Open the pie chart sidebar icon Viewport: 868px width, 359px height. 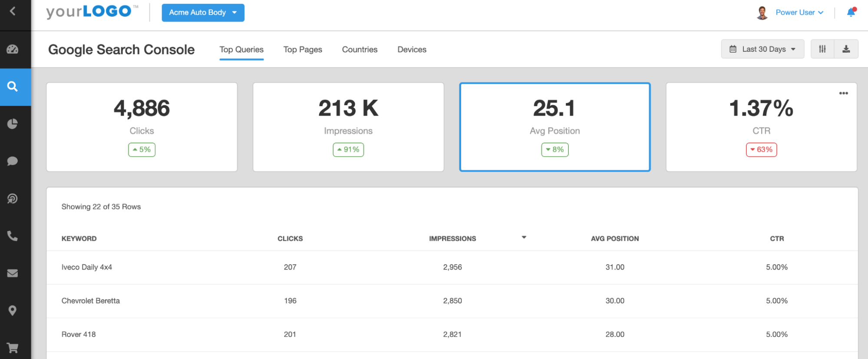[13, 124]
